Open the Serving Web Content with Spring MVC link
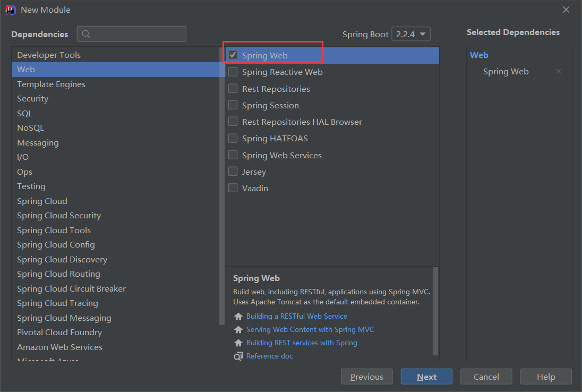The width and height of the screenshot is (582, 392). pos(310,330)
